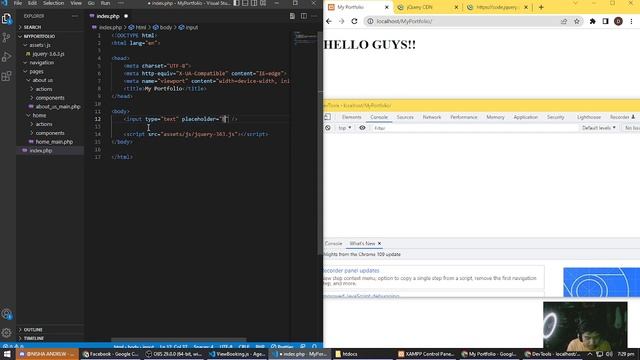The width and height of the screenshot is (640, 360).
Task: Open the Selection menu in VS Code
Action: (x=53, y=3)
